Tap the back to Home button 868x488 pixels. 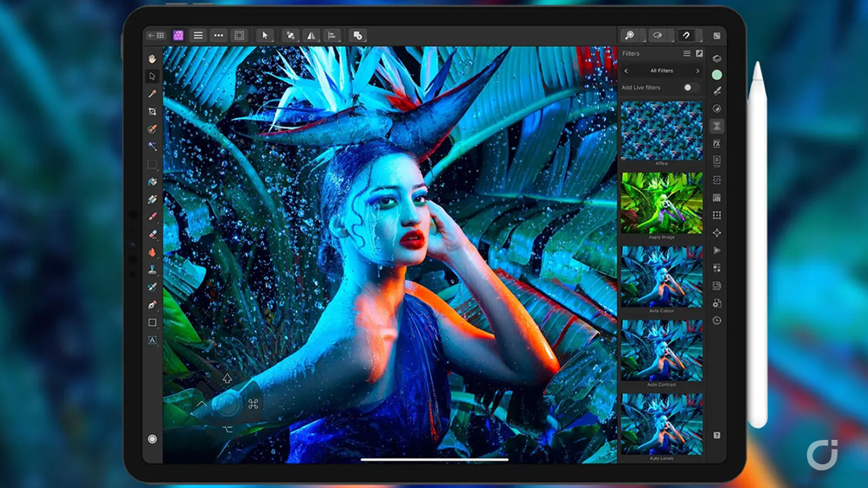click(x=157, y=35)
